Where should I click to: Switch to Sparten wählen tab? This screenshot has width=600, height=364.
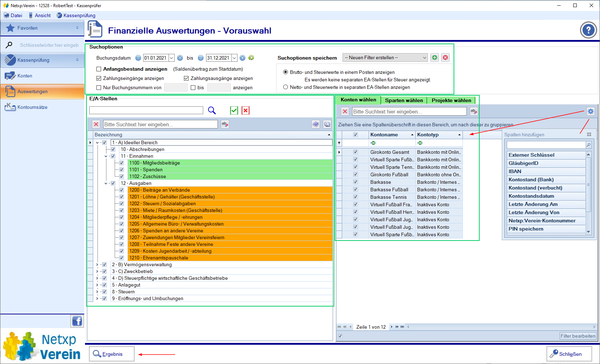[404, 100]
